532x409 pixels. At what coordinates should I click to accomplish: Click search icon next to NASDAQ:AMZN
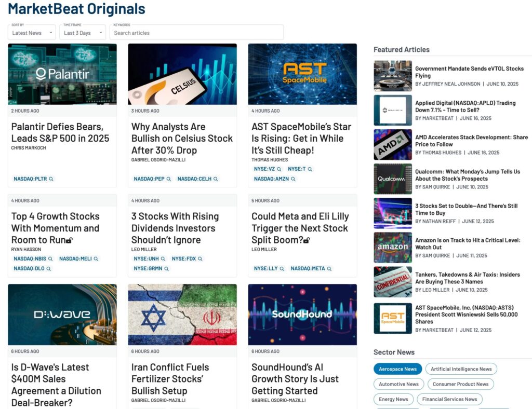pyautogui.click(x=293, y=179)
